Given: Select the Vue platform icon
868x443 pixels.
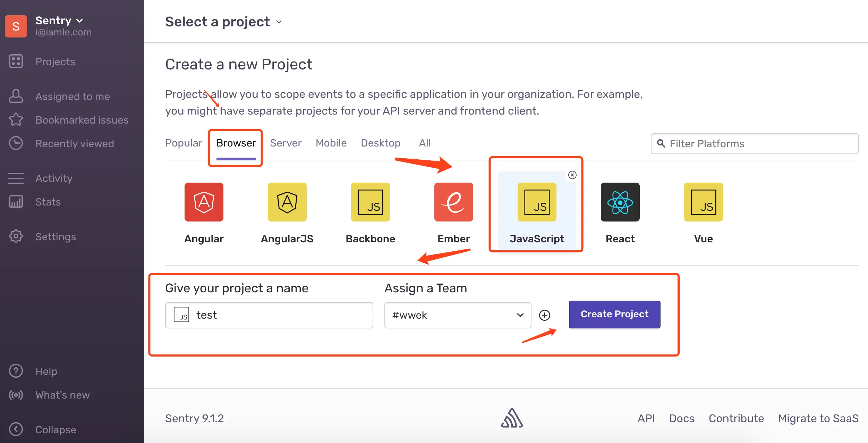Looking at the screenshot, I should (703, 202).
